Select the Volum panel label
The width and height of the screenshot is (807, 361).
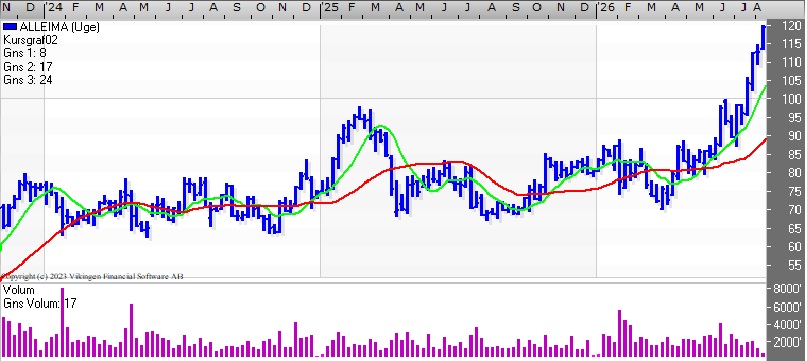[19, 290]
